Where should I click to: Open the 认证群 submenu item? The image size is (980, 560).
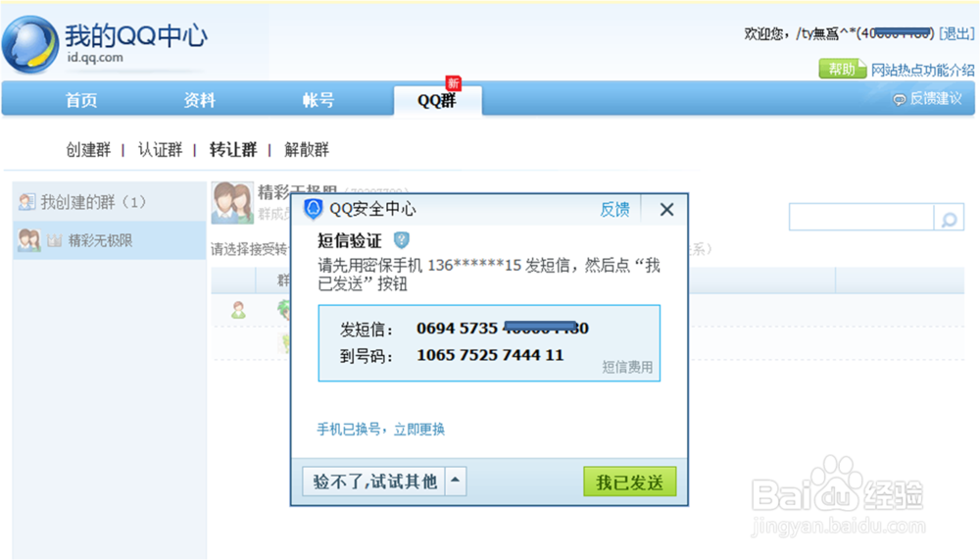click(x=160, y=149)
